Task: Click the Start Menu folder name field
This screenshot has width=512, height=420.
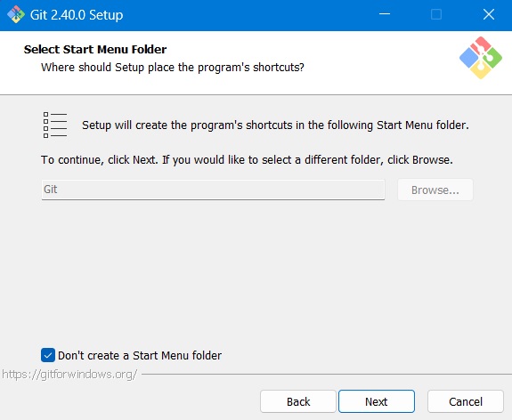Action: (213, 190)
